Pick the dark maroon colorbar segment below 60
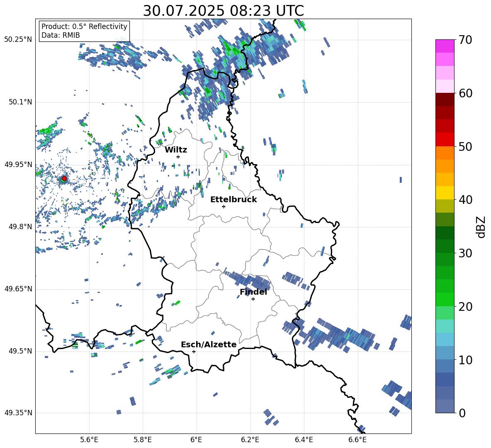491x448 pixels. coord(445,99)
